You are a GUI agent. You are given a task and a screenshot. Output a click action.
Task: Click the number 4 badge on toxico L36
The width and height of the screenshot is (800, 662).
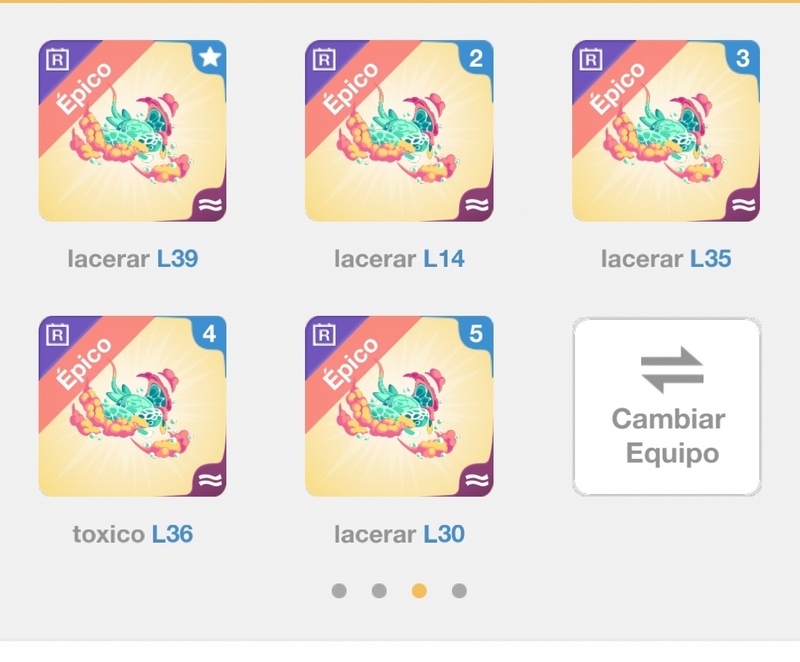(x=210, y=334)
